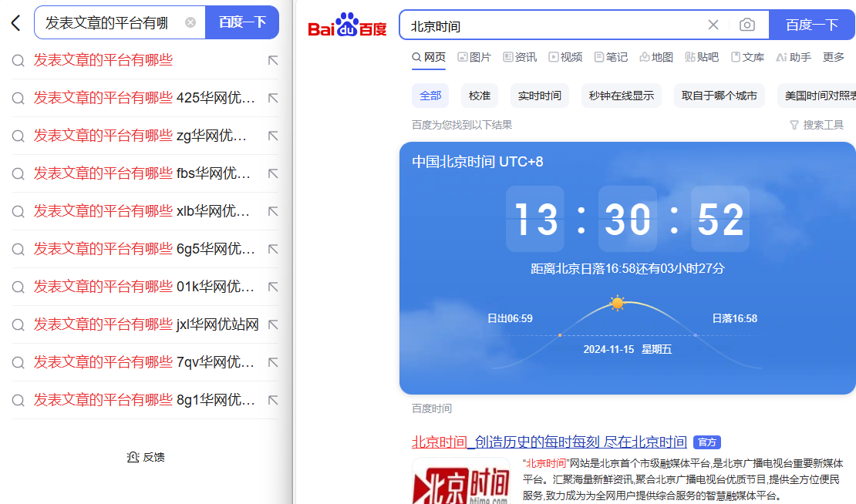Image resolution: width=856 pixels, height=504 pixels.
Task: Search icon beside 425华网优 suggestion
Action: click(18, 98)
